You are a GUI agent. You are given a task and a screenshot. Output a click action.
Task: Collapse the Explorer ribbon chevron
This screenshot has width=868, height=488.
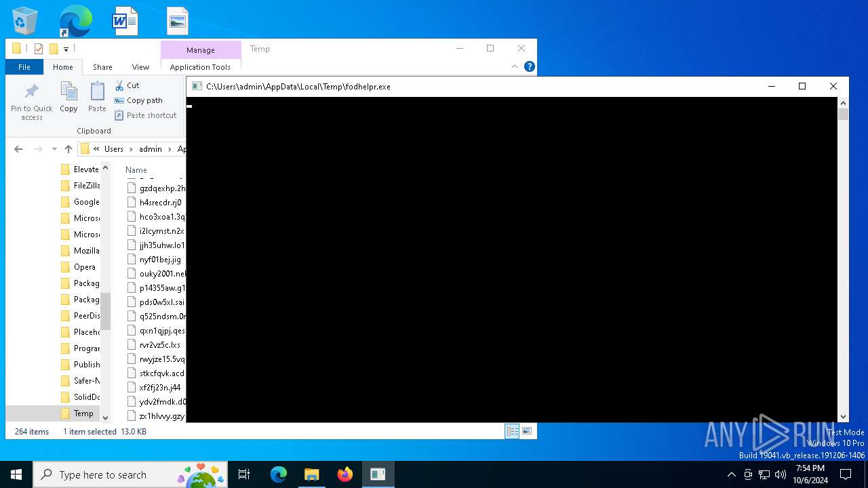pos(515,66)
